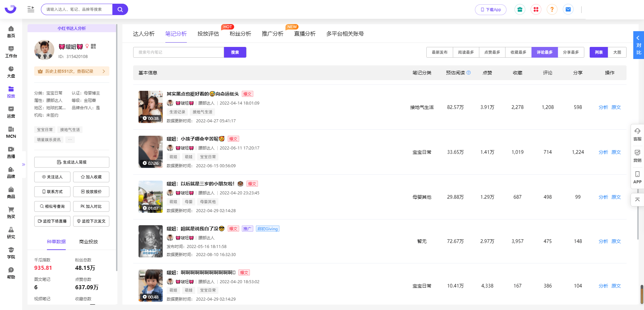Open 客服 customer service floating icon

637,134
